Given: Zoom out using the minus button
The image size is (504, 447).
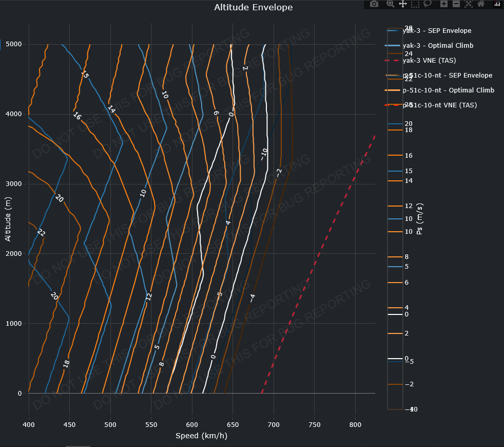Looking at the screenshot, I should [x=456, y=4].
